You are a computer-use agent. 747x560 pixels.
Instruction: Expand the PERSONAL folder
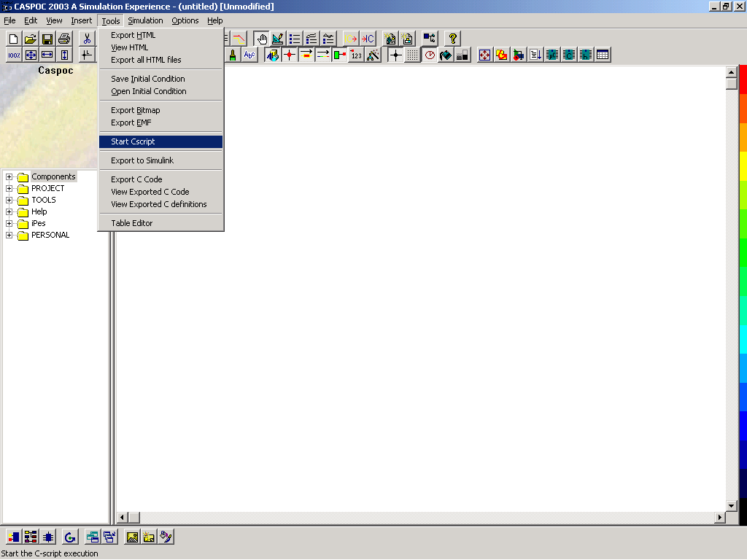click(9, 236)
